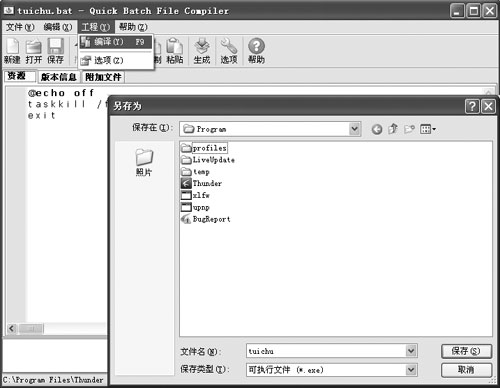The height and width of the screenshot is (388, 500).
Task: Click the Save (保存) toolbar icon
Action: tap(55, 51)
